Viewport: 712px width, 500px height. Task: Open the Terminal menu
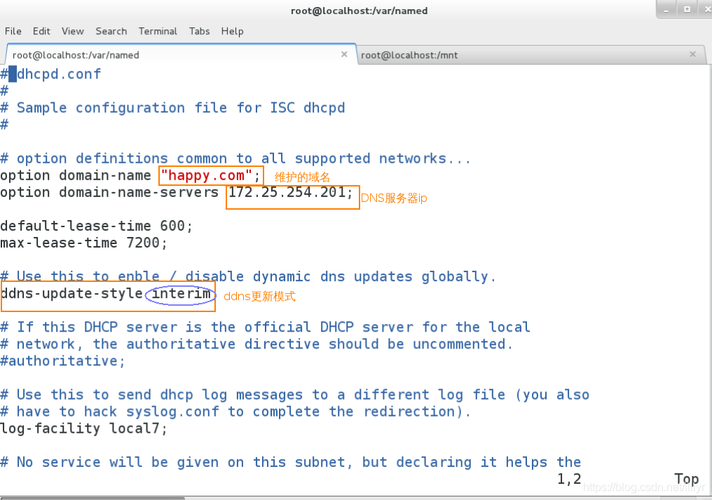point(158,31)
